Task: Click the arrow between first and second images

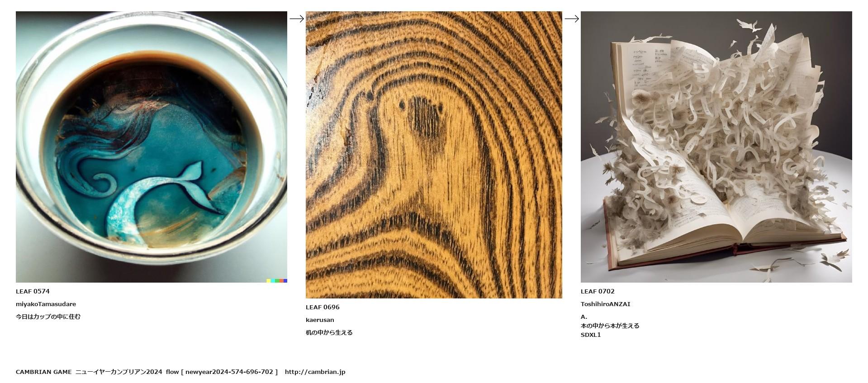Action: click(297, 19)
